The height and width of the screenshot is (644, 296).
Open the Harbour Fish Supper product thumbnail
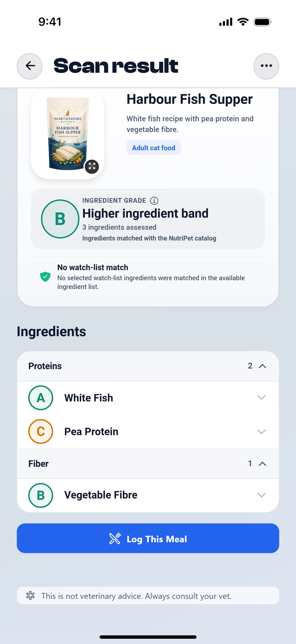(67, 134)
